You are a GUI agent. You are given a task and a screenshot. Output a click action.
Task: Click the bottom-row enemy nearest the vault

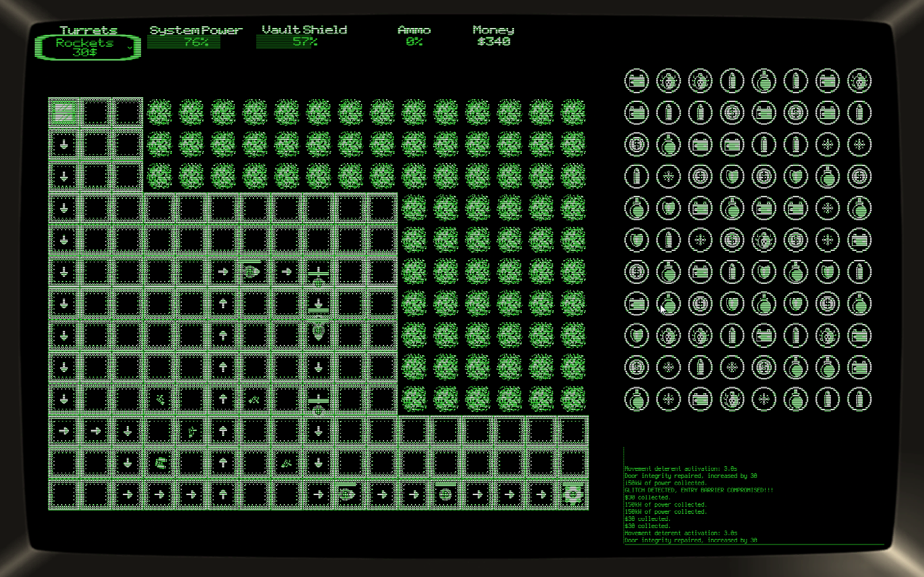[x=446, y=494]
